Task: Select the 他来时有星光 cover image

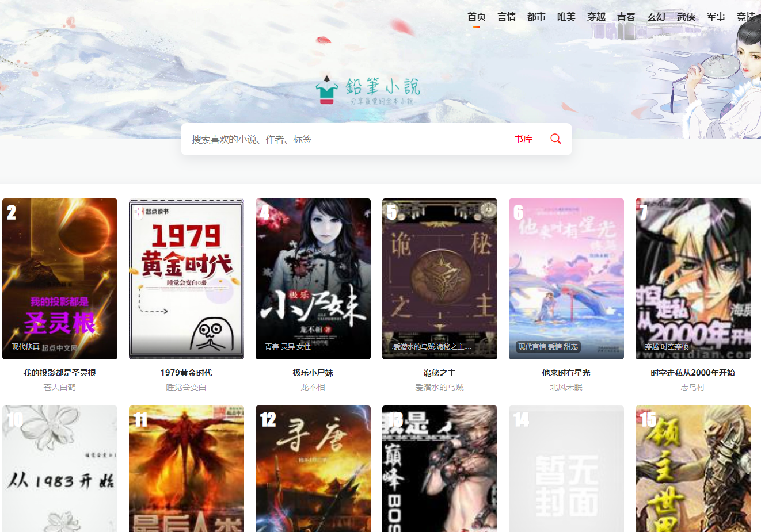Action: point(566,279)
